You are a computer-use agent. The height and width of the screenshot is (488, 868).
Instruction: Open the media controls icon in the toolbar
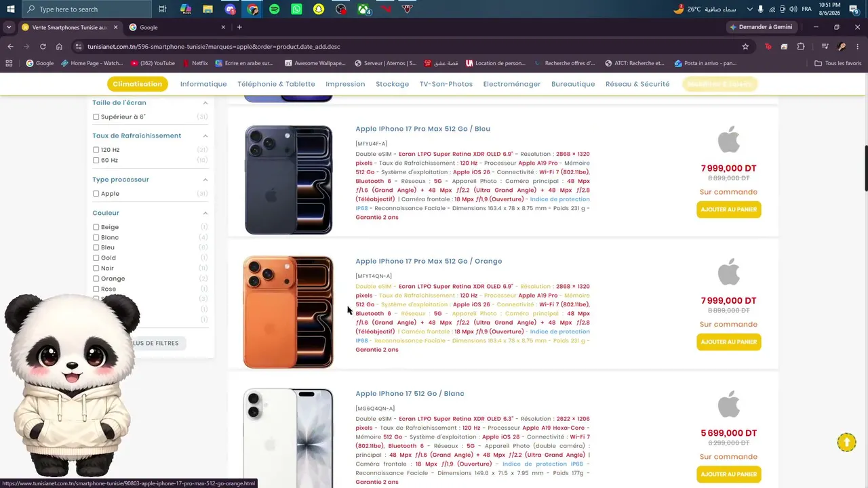pos(825,47)
